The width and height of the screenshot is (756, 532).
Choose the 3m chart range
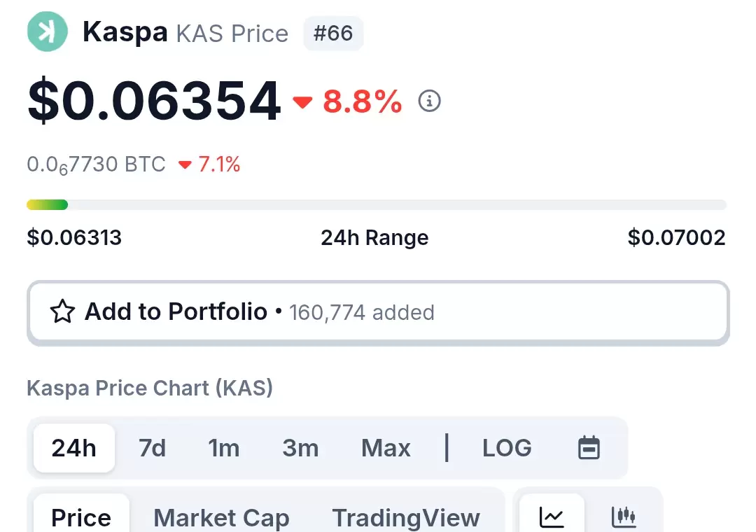(x=300, y=448)
